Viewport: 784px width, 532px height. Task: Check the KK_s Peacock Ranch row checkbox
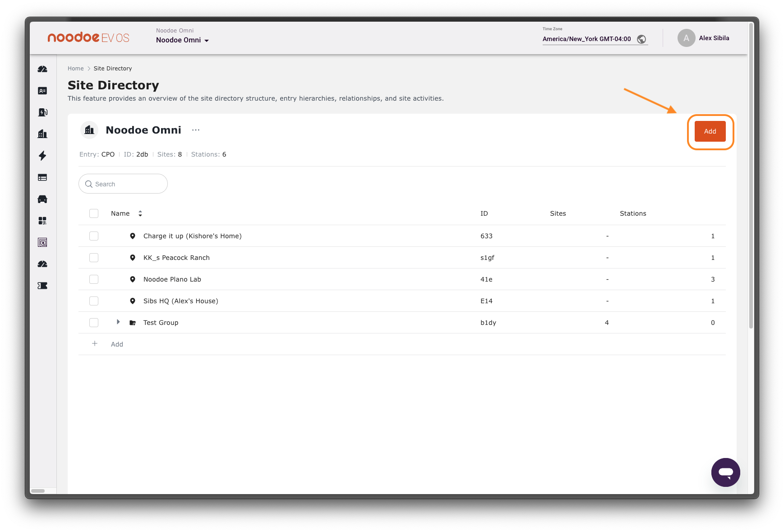94,258
